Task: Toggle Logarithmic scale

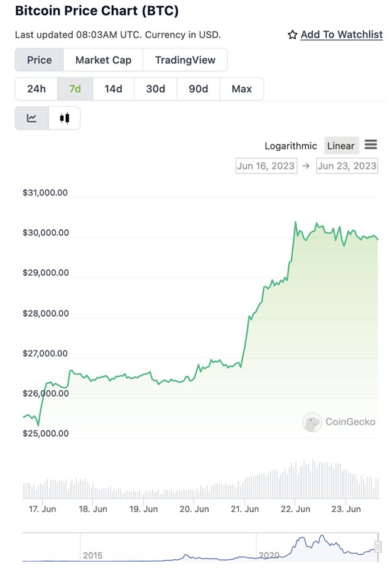Action: (291, 146)
